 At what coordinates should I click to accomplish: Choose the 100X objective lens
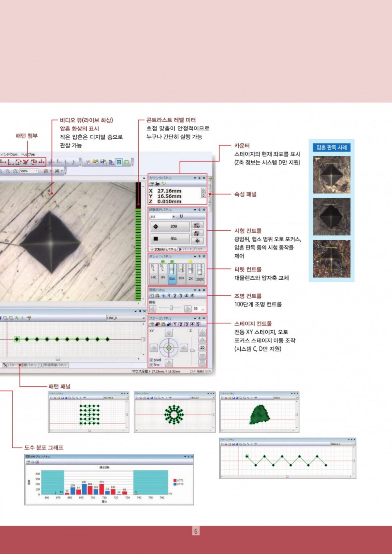pyautogui.click(x=200, y=273)
